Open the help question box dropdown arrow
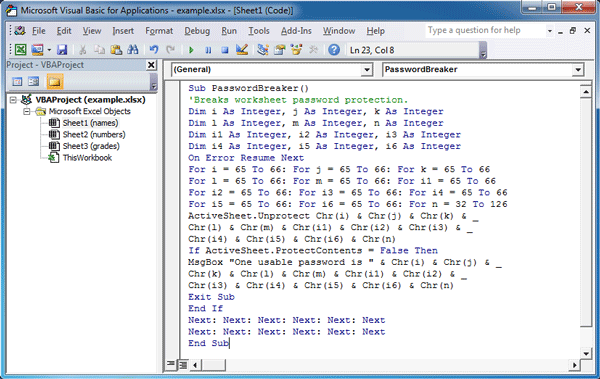The width and height of the screenshot is (600, 379). (550, 31)
